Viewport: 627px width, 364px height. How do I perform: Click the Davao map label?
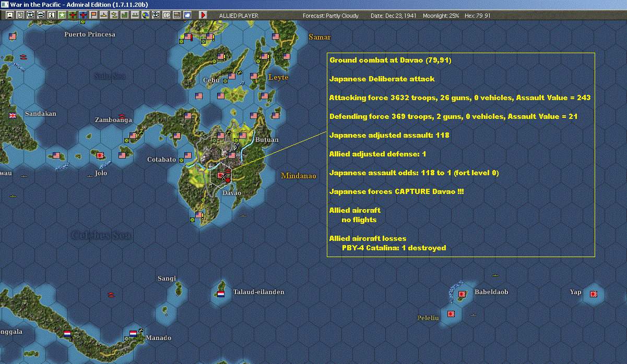(231, 193)
